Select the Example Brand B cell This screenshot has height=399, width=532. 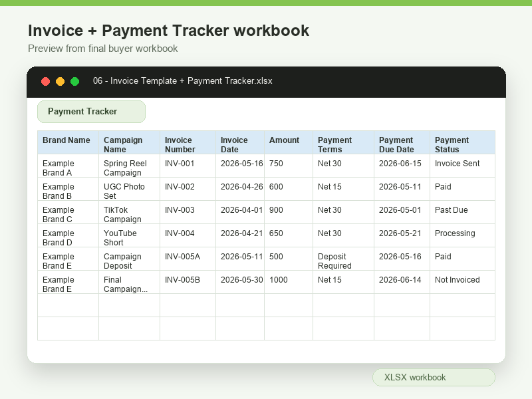click(68, 189)
